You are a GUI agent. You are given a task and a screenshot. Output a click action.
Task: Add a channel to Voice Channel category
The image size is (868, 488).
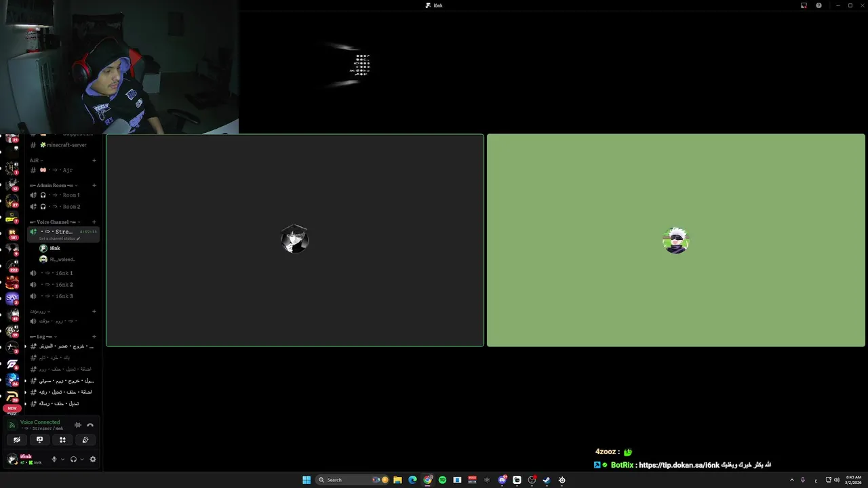(x=94, y=222)
